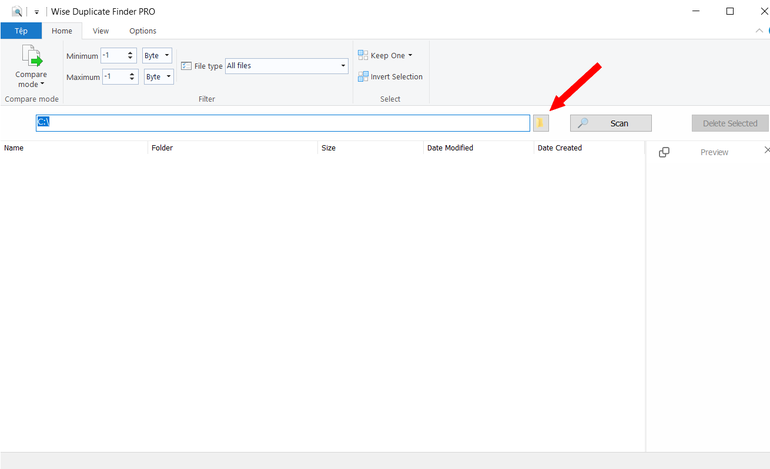Click the Delete Selected button
This screenshot has width=770, height=469.
[730, 123]
